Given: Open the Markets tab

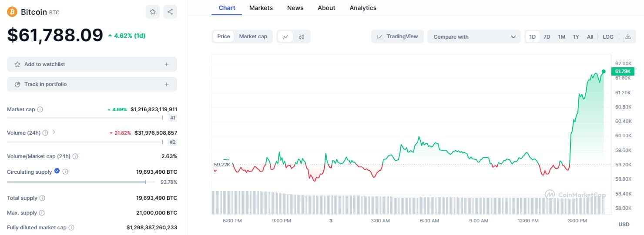Looking at the screenshot, I should click(261, 8).
